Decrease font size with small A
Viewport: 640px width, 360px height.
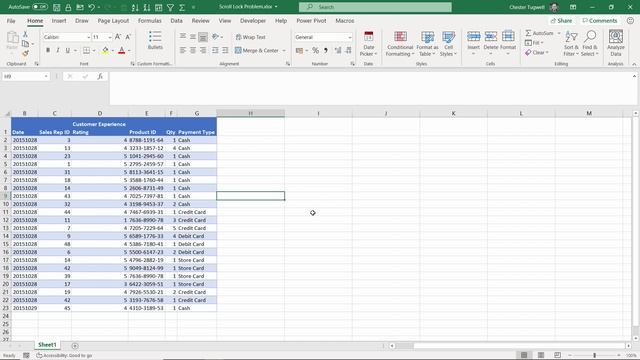pyautogui.click(x=128, y=37)
